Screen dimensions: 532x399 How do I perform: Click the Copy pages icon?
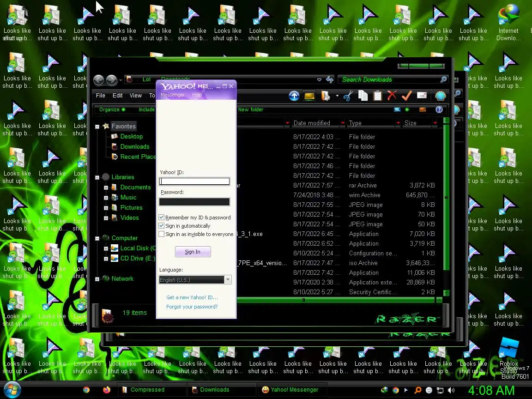(x=363, y=96)
